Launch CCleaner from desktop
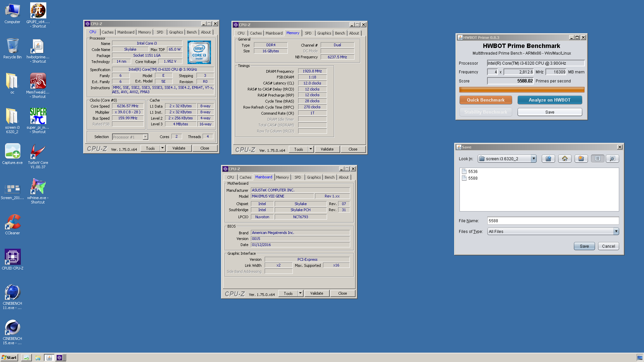644x362 pixels. [x=12, y=224]
